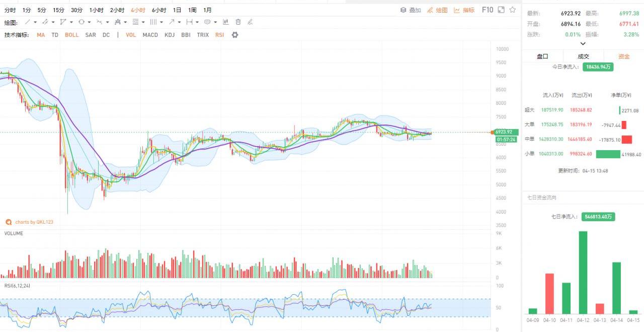Expand the quote details chevron
The height and width of the screenshot is (332, 644).
(583, 44)
